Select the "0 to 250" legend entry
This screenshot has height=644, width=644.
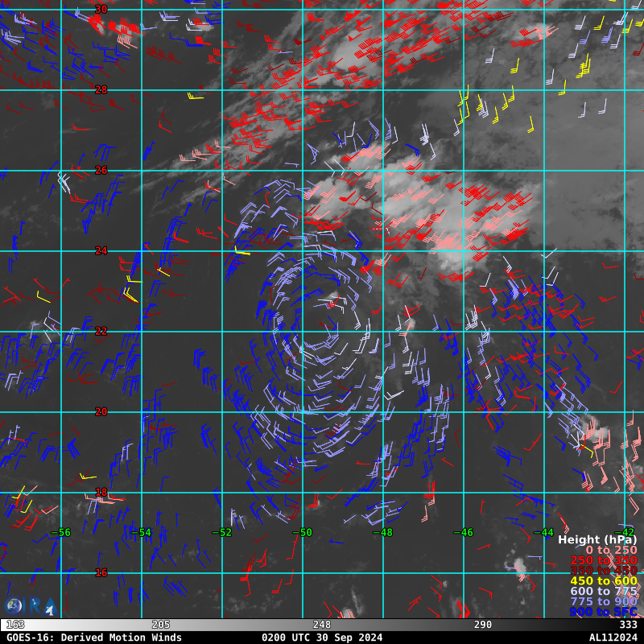[611, 550]
